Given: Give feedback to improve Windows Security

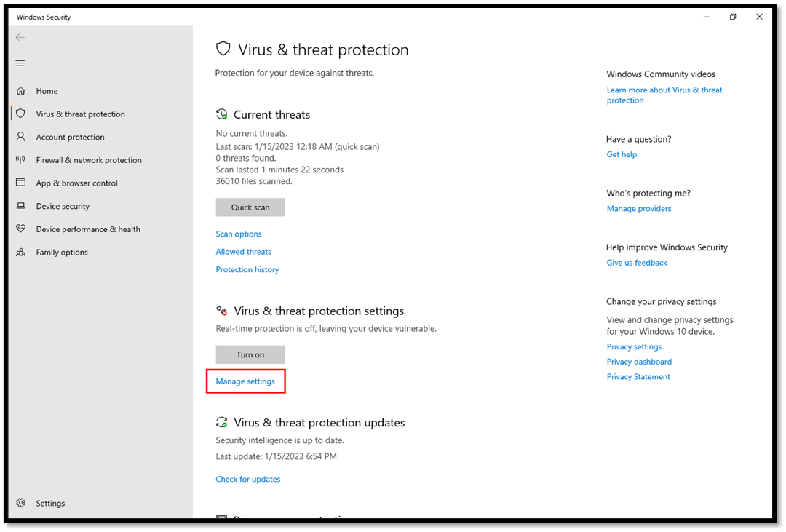Looking at the screenshot, I should [636, 262].
